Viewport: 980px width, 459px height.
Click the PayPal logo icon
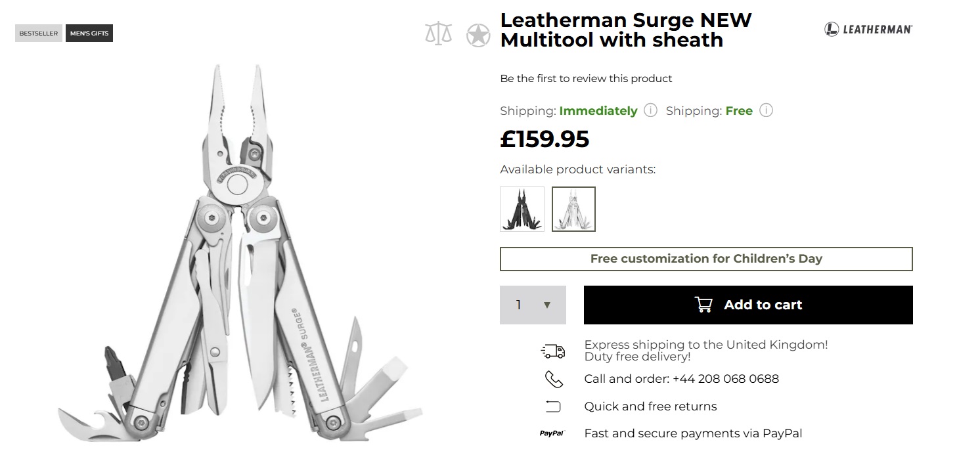tap(552, 433)
